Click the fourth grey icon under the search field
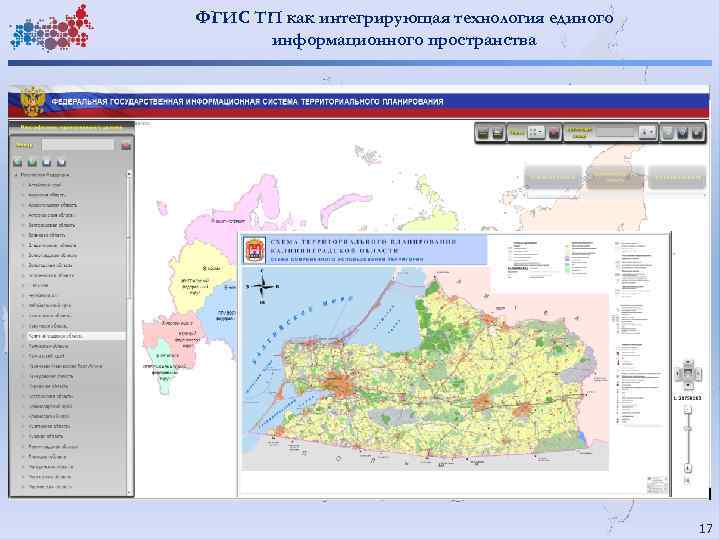 point(61,163)
